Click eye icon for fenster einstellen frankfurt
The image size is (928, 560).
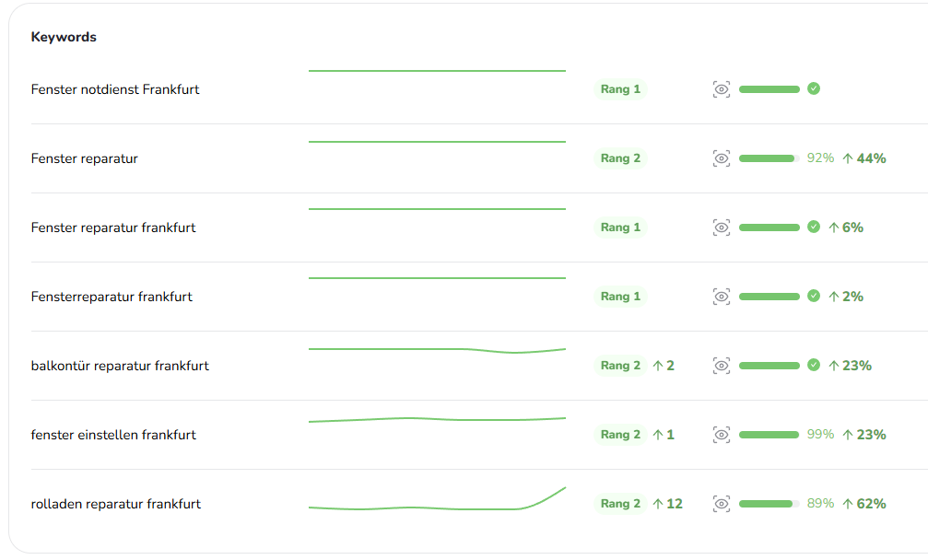pos(722,435)
